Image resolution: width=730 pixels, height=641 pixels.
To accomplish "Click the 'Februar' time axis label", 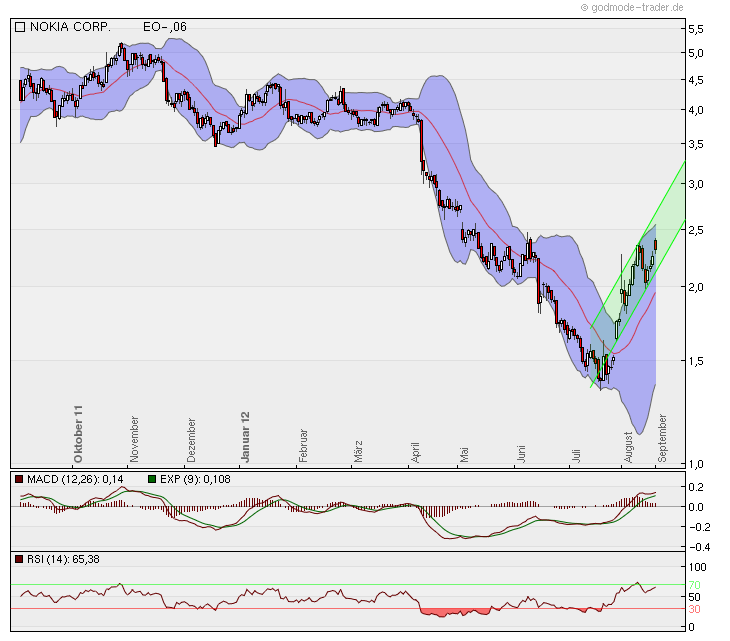I will [303, 445].
